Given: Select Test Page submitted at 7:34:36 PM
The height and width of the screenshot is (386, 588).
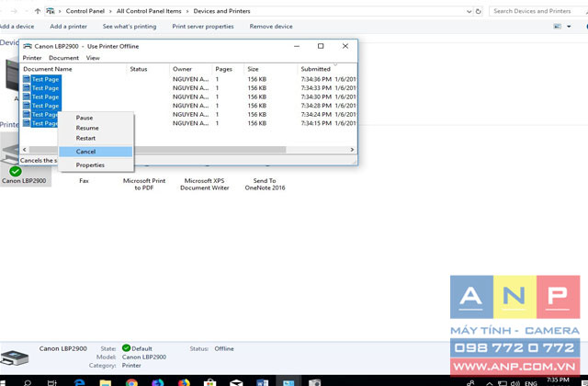Looking at the screenshot, I should 189,79.
